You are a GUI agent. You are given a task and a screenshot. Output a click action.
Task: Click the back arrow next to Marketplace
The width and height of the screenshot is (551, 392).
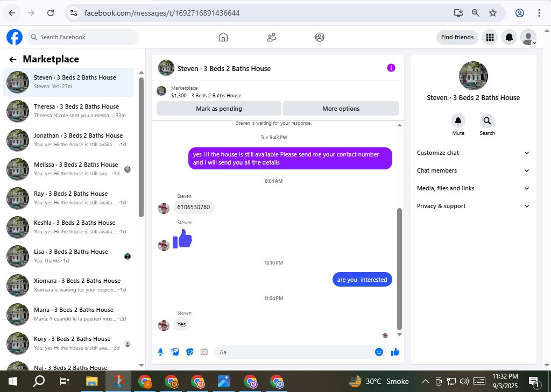[13, 60]
